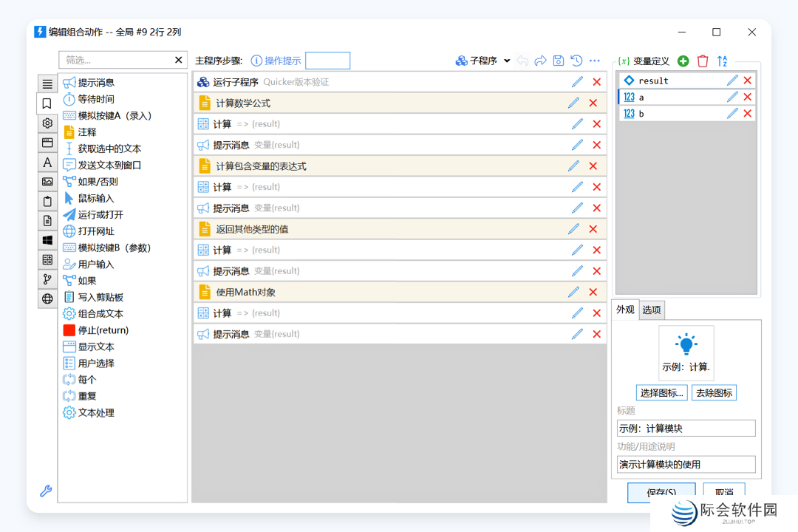The height and width of the screenshot is (532, 798).
Task: Delete the 计算数学公式 step with its red X
Action: (596, 102)
